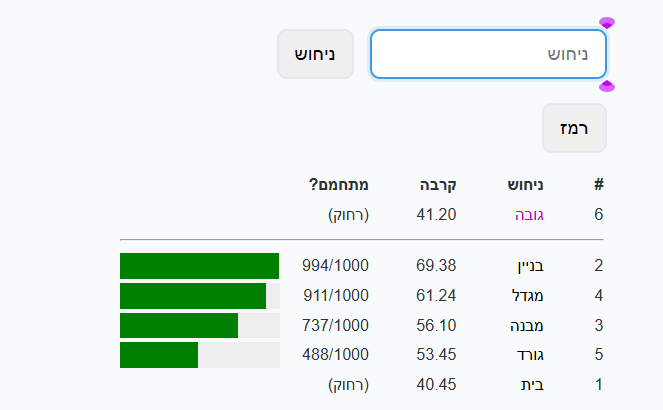Select the purple guess word גובה
The width and height of the screenshot is (663, 410).
(529, 214)
